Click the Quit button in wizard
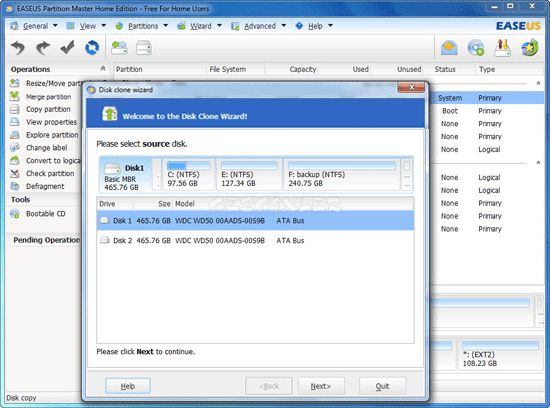 [x=382, y=386]
